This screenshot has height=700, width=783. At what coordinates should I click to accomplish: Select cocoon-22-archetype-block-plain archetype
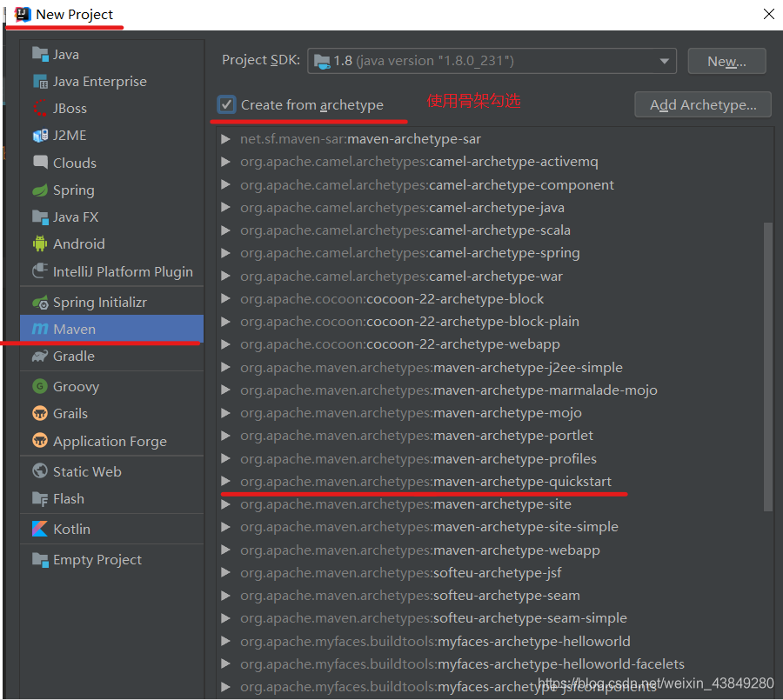[410, 322]
